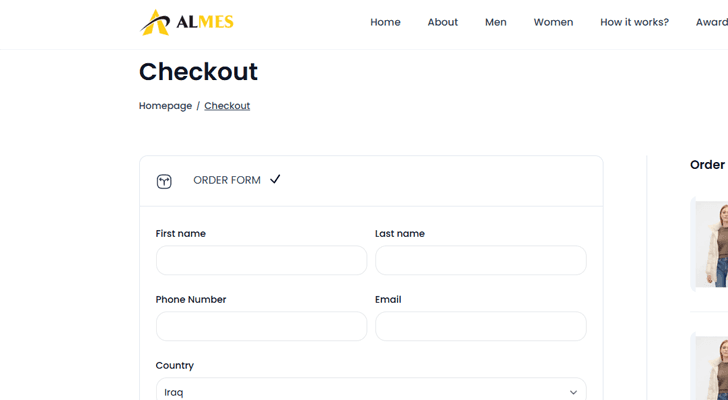The width and height of the screenshot is (728, 400).
Task: Click the ORDER FORM section header
Action: (x=227, y=180)
